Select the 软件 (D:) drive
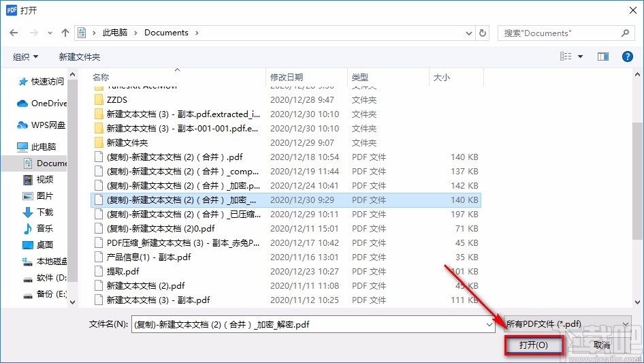 [x=45, y=277]
